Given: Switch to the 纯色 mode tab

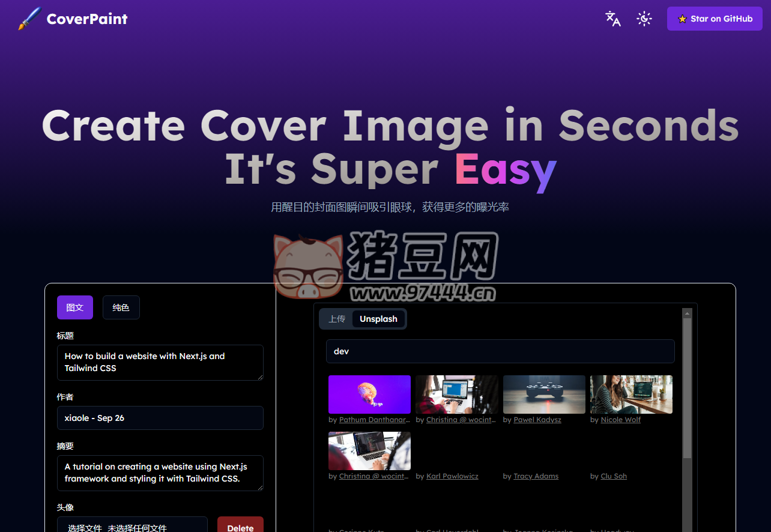Looking at the screenshot, I should (121, 307).
